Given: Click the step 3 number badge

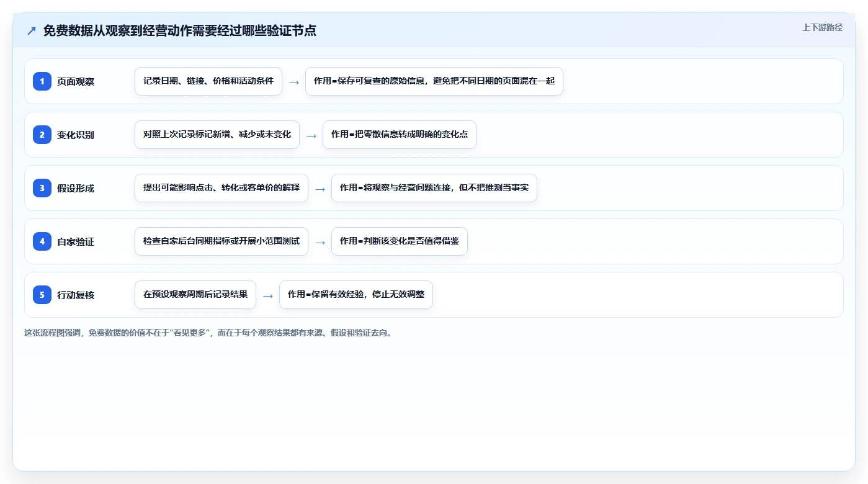Looking at the screenshot, I should tap(42, 188).
